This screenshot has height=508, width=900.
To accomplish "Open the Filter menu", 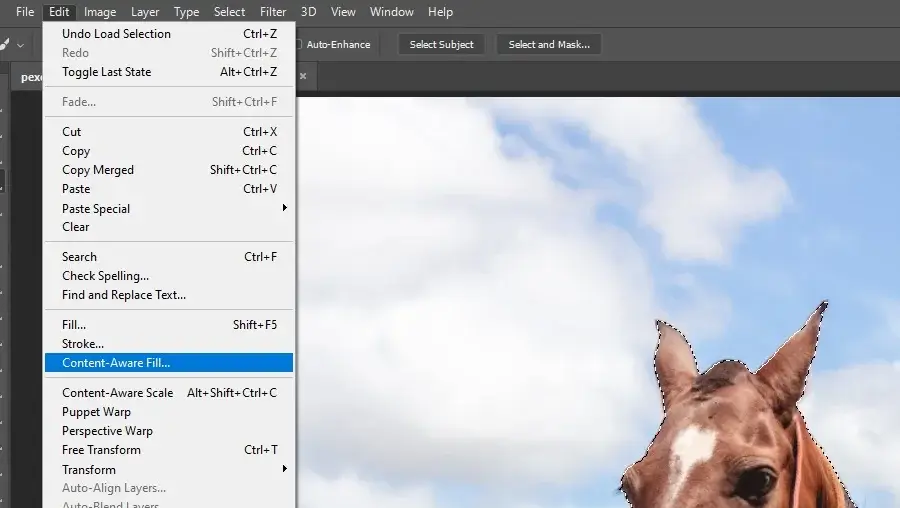I will point(273,11).
